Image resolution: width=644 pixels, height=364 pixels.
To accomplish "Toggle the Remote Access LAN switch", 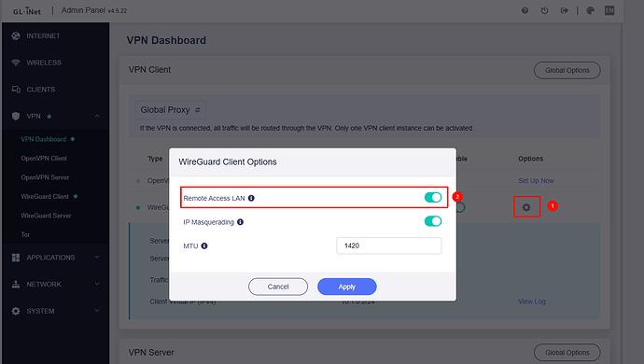I will 433,198.
